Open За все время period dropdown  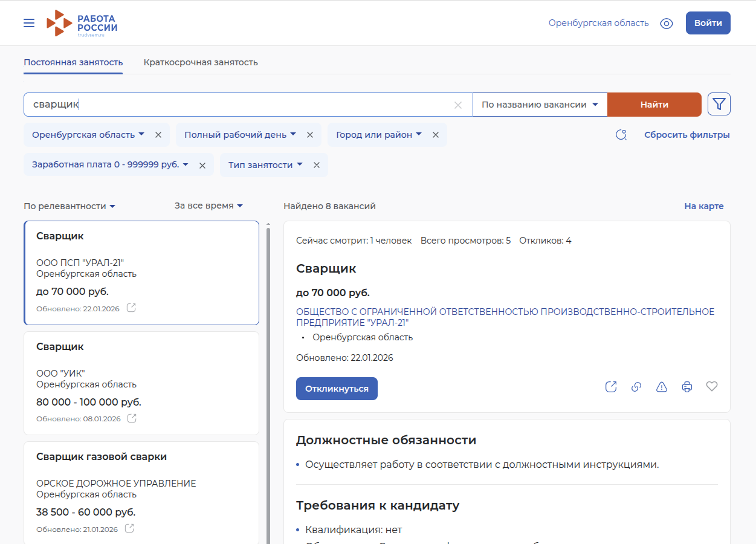tap(208, 206)
